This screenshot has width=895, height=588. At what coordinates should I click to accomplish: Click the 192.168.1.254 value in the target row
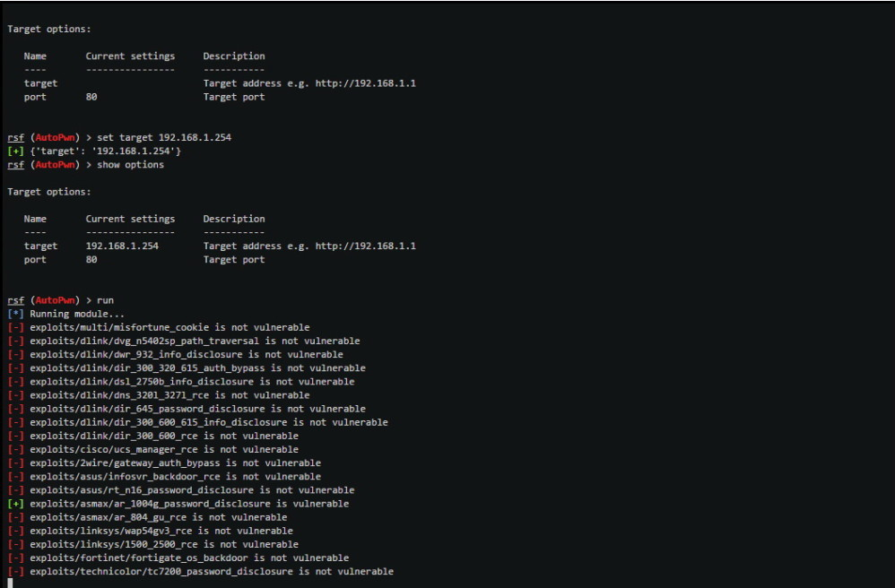coord(122,246)
